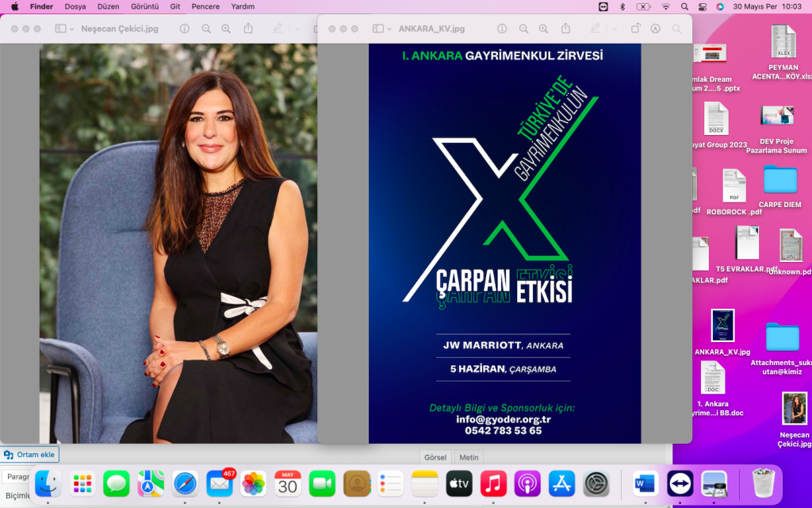Zoom out in the ANKARA_KV.jpg window
The height and width of the screenshot is (508, 812).
tap(523, 29)
